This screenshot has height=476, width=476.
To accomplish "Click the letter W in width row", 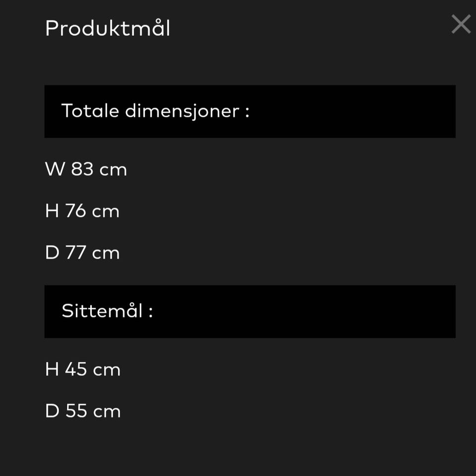I will click(x=55, y=169).
